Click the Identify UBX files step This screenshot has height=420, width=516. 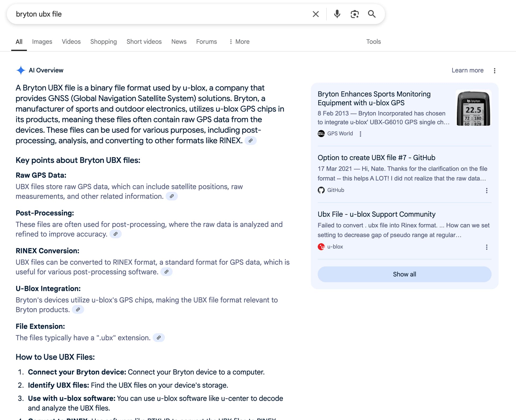128,385
